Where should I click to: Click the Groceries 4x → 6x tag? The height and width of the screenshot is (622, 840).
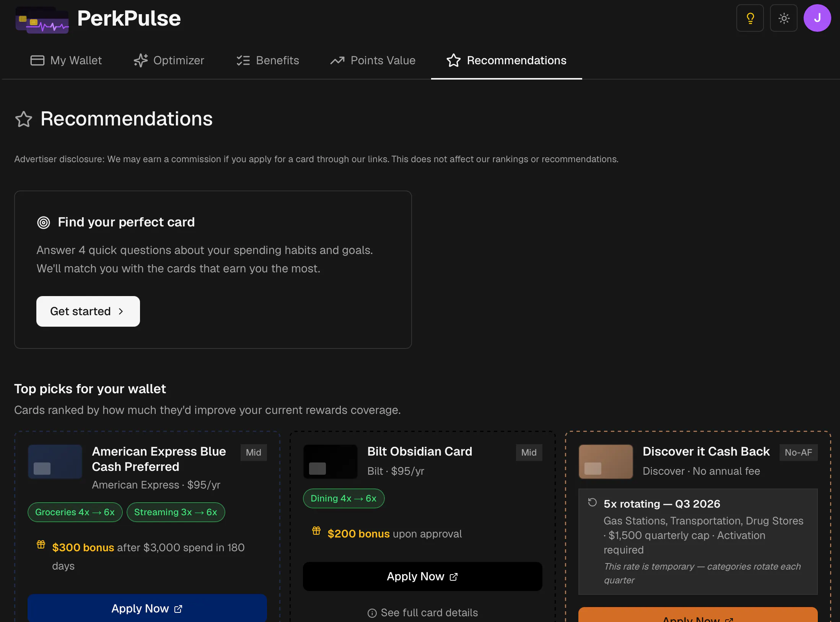click(75, 512)
